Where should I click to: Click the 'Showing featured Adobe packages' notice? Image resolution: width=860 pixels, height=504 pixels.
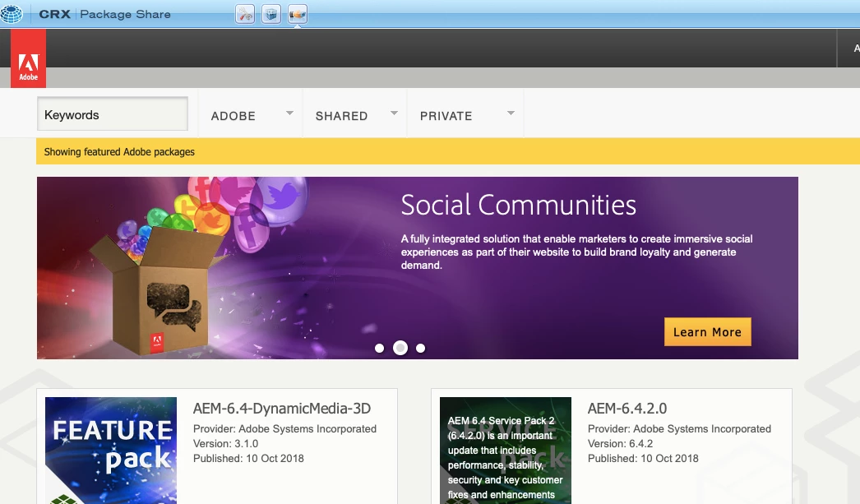[119, 152]
